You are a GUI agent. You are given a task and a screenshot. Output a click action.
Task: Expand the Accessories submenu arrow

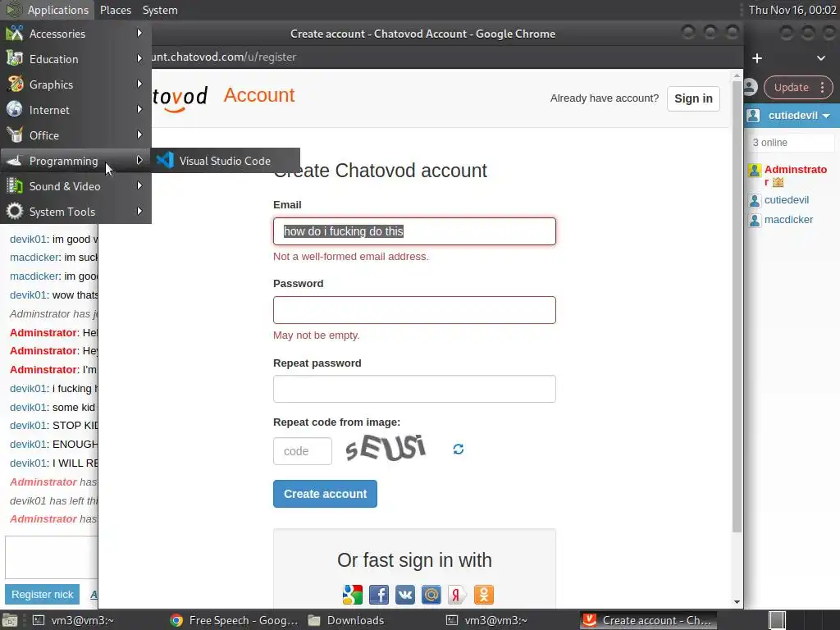tap(139, 33)
